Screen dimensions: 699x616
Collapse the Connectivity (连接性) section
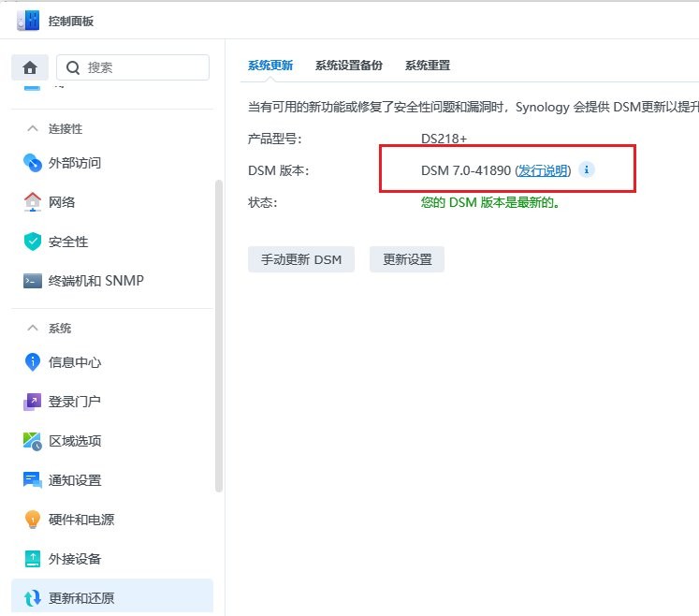[x=33, y=129]
